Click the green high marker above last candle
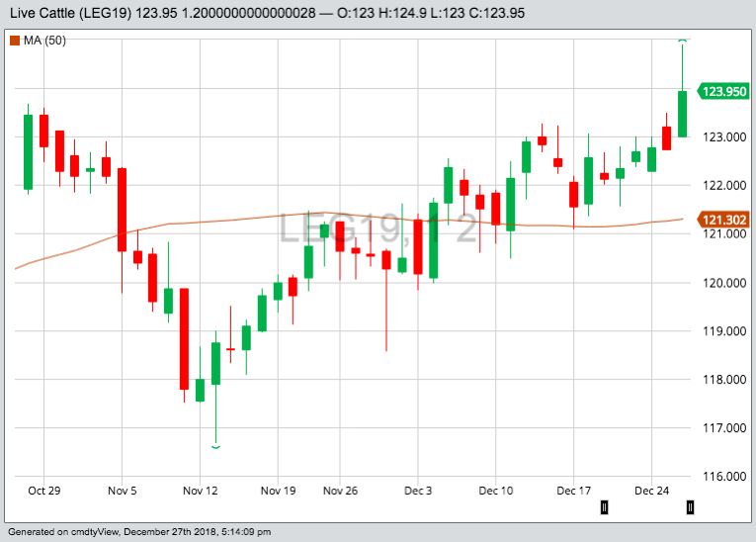Image resolution: width=756 pixels, height=542 pixels. point(682,41)
